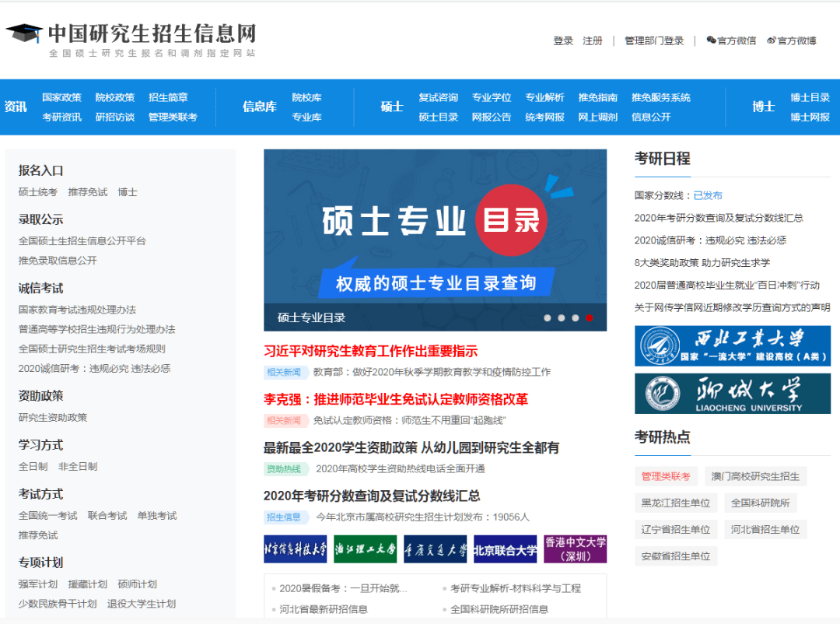Click the 官方微信 WeChat icon
Screen dimensions: 840x624
(710, 39)
